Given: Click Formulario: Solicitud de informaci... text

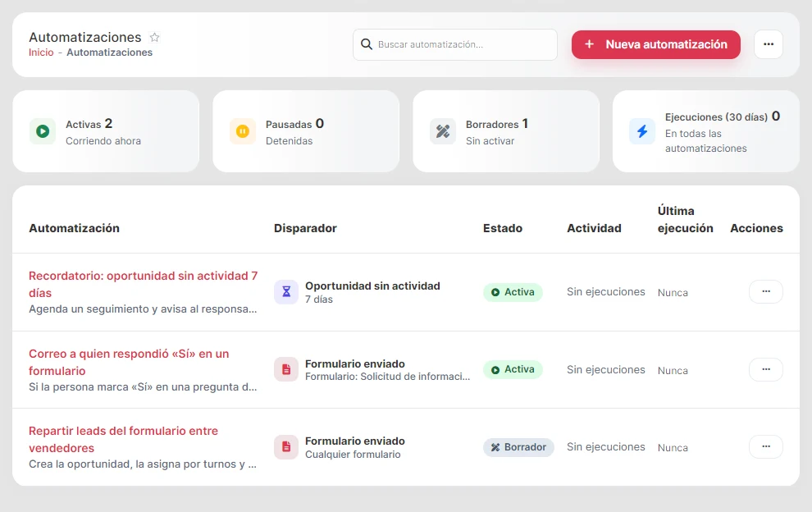Looking at the screenshot, I should [387, 377].
